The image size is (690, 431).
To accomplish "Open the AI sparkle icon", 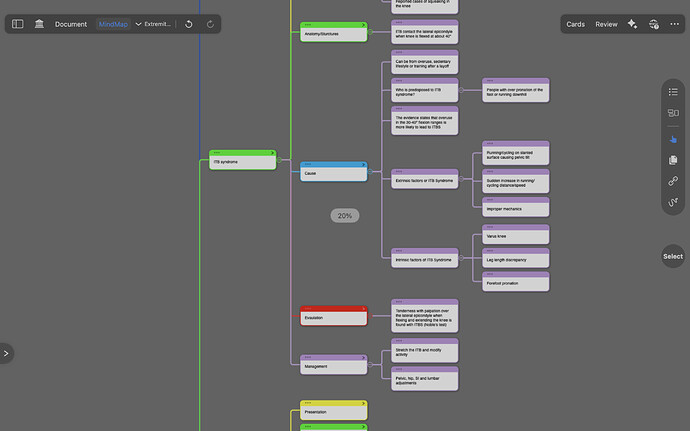I will tap(632, 24).
